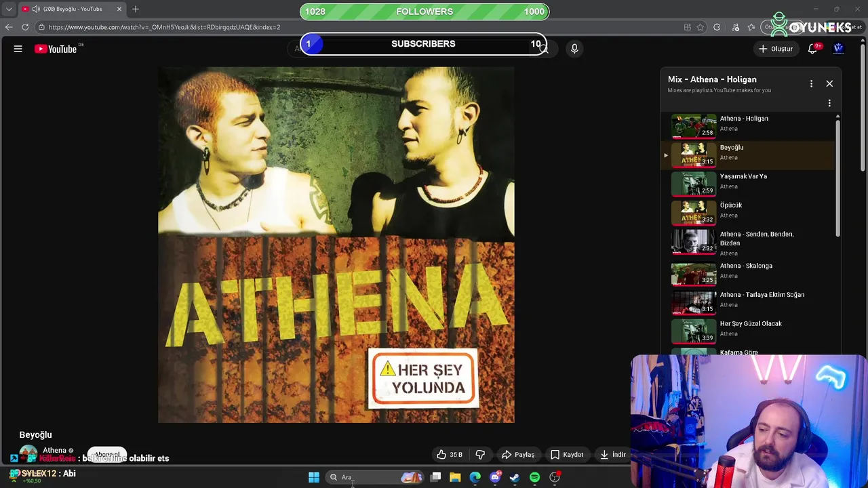Open the YouTube notifications bell

tap(813, 49)
